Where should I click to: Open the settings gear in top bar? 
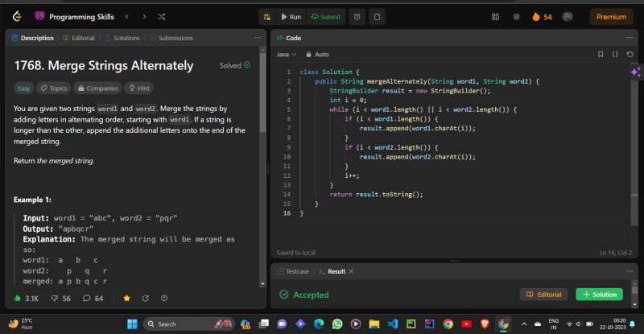click(516, 17)
